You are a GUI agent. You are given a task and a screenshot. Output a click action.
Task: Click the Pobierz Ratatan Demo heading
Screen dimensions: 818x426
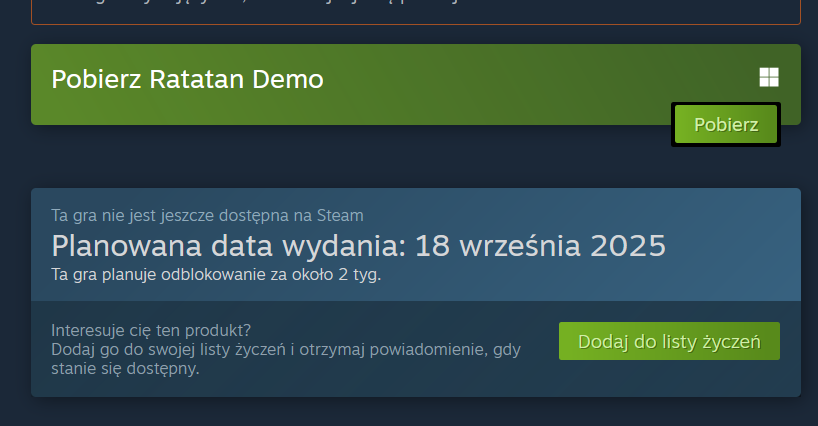[187, 79]
